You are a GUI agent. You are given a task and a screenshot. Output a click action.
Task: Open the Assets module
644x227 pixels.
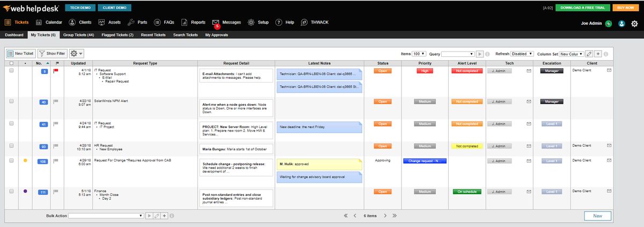109,23
